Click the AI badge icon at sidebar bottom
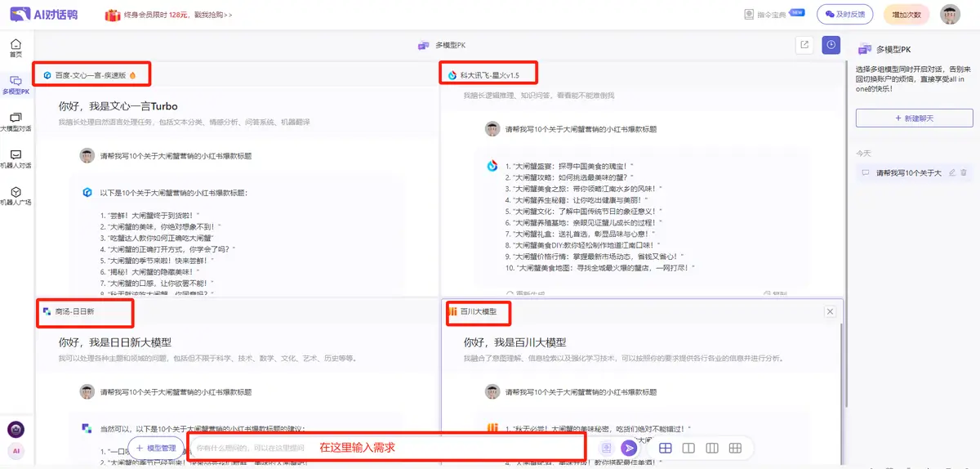Image resolution: width=980 pixels, height=469 pixels. click(x=16, y=451)
